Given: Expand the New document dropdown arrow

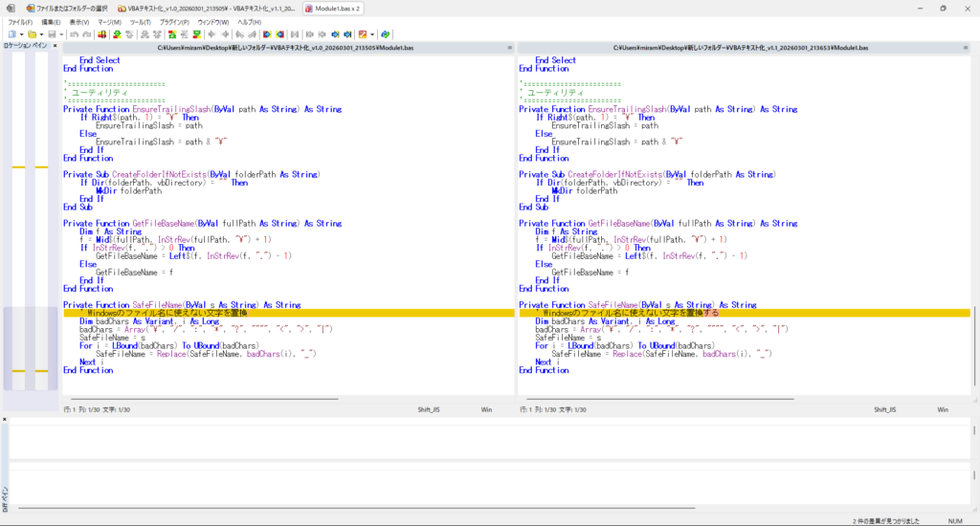Looking at the screenshot, I should [22, 34].
